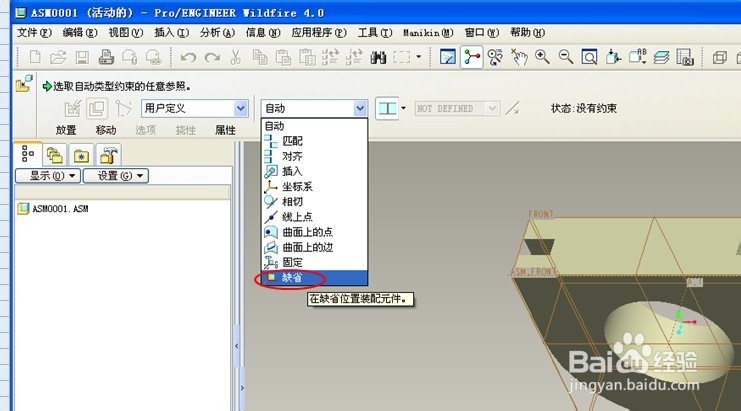741x411 pixels.
Task: Open the 插入(I) menu
Action: 172,33
